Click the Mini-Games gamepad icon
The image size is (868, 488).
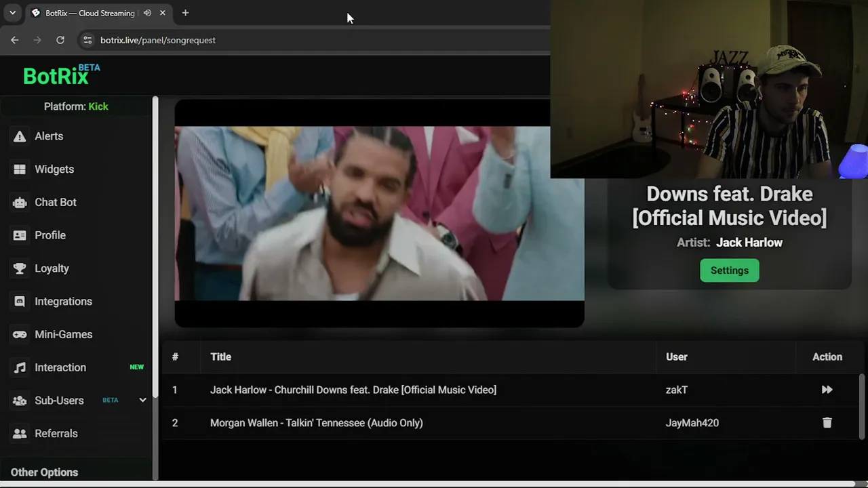click(20, 334)
